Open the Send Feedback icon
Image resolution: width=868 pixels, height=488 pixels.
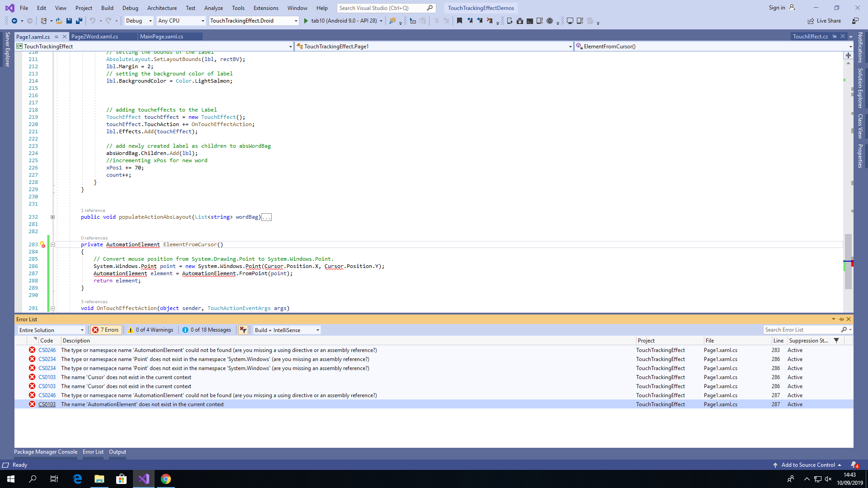pyautogui.click(x=855, y=21)
